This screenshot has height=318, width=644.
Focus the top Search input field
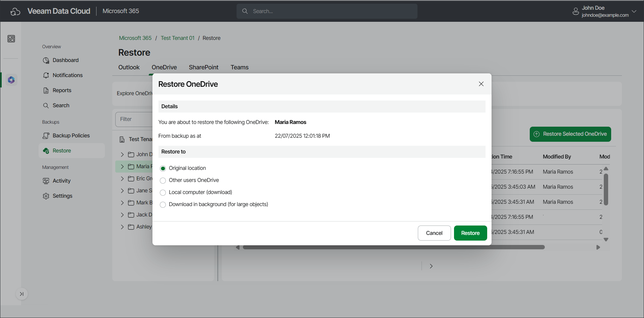(x=327, y=11)
